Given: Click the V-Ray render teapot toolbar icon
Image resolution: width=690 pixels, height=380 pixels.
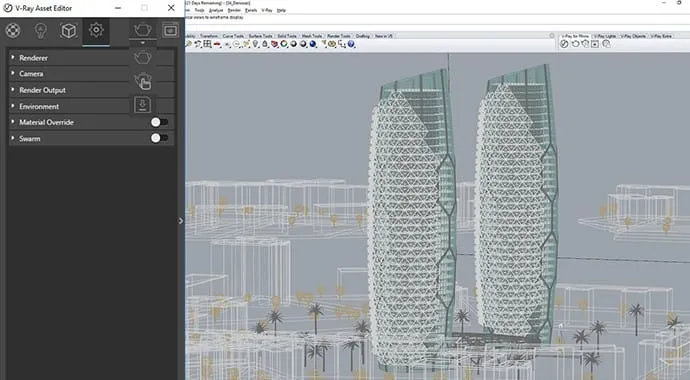Looking at the screenshot, I should (x=575, y=44).
